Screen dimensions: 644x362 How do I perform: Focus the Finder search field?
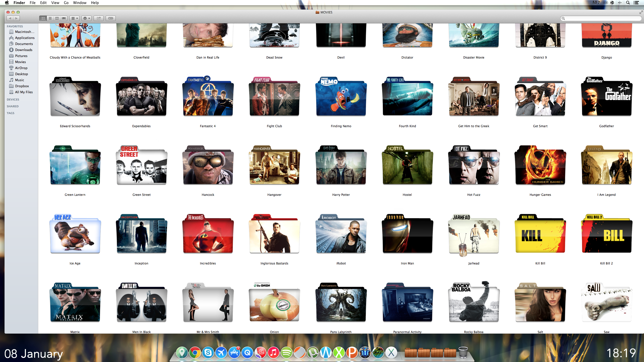point(601,18)
